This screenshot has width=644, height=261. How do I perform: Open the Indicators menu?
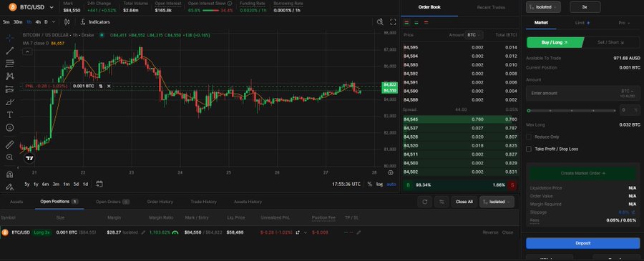[95, 21]
